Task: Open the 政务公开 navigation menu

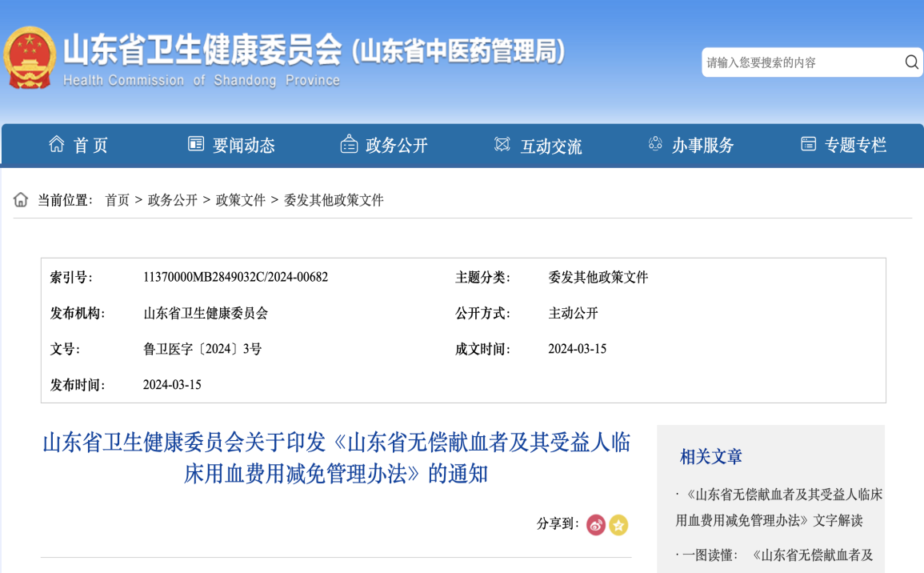Action: point(397,145)
